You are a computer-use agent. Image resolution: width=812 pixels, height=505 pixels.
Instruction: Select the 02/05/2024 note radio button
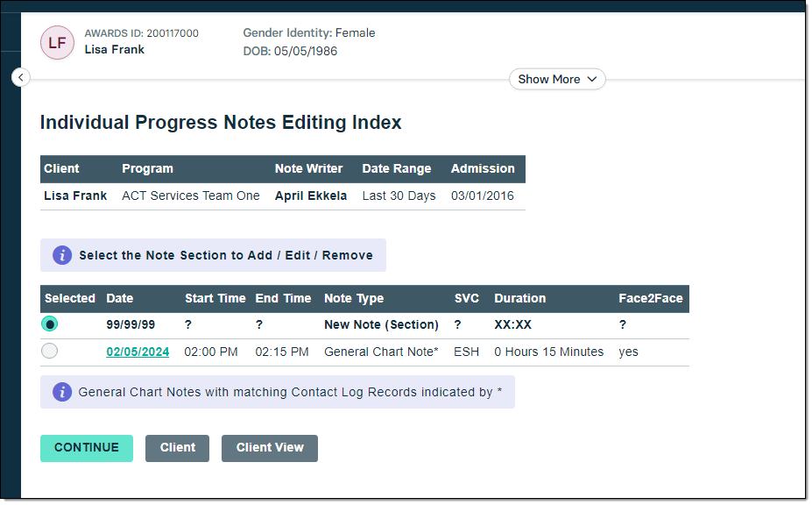point(50,352)
